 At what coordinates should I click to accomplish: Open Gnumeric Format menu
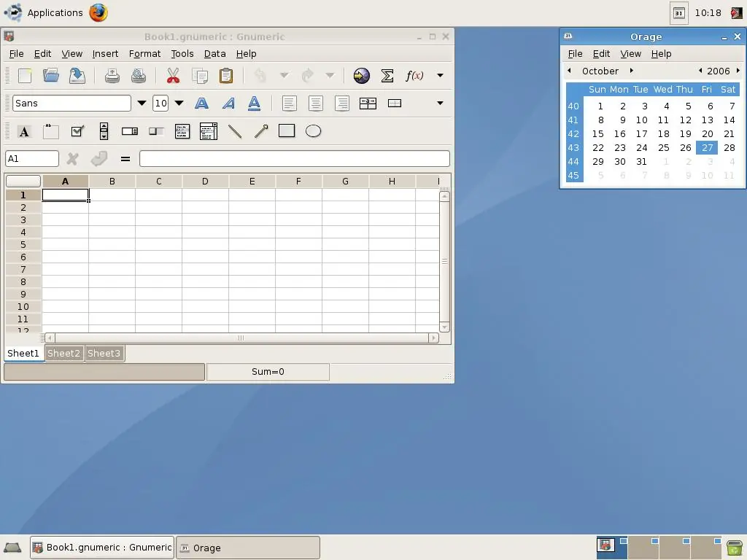(145, 54)
